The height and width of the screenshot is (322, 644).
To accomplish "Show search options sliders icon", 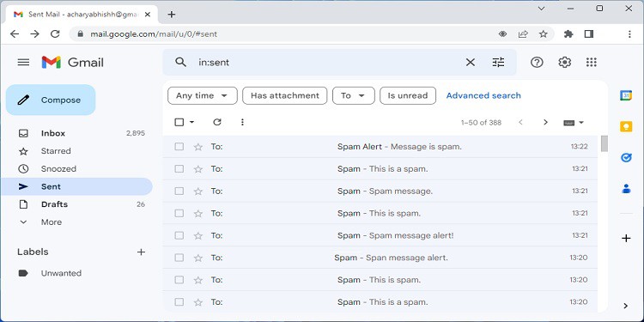I will click(x=498, y=63).
